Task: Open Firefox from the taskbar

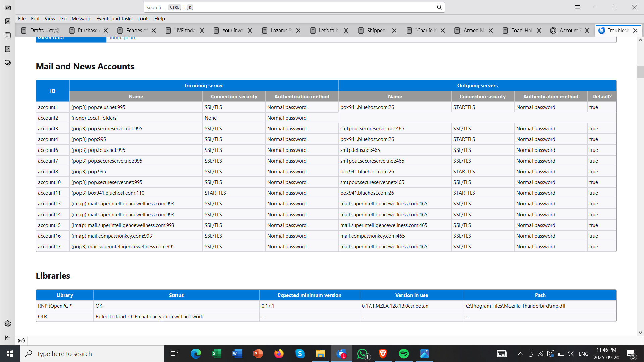Action: click(x=279, y=354)
